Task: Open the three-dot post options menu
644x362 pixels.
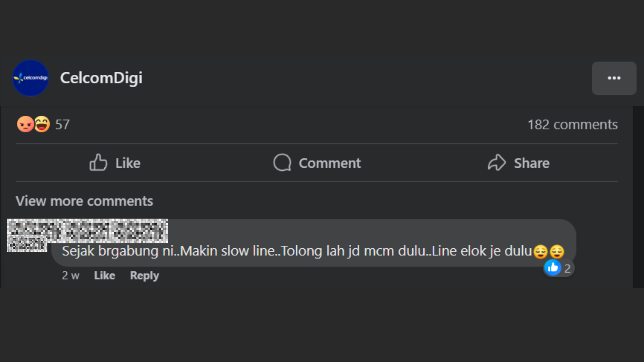Action: tap(614, 78)
